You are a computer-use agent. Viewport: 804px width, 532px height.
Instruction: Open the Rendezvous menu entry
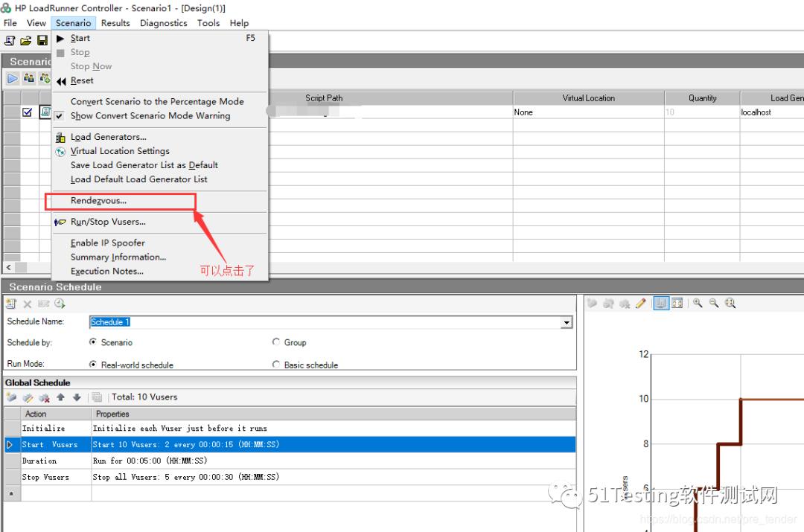[x=160, y=200]
